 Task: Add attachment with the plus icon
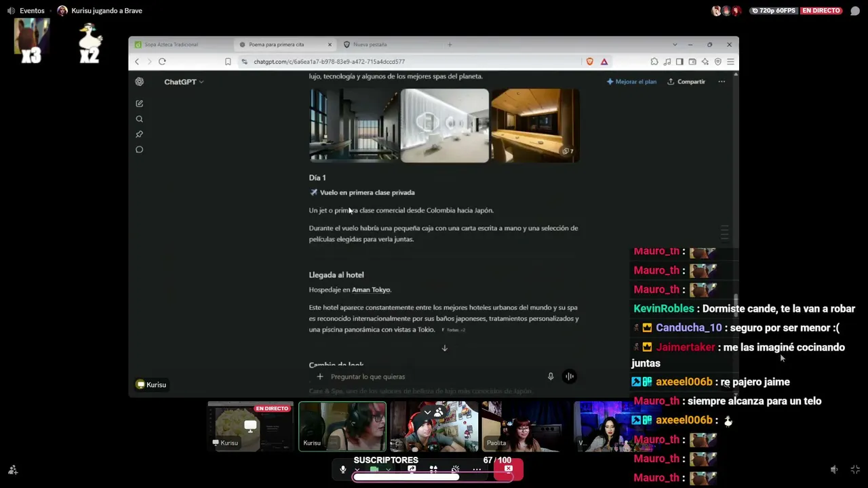click(320, 377)
